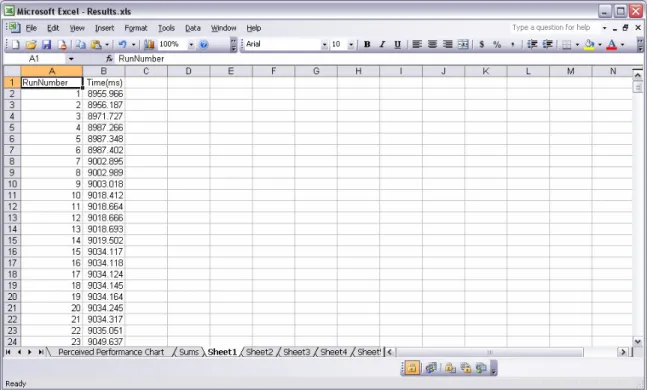Viewport: 658px width, 390px height.
Task: Align the cell text to the right
Action: pyautogui.click(x=448, y=44)
